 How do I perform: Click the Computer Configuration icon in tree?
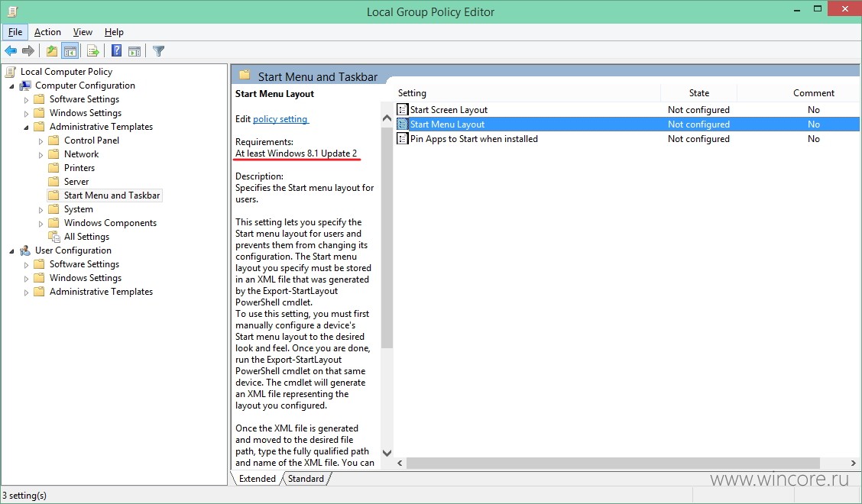tap(25, 86)
